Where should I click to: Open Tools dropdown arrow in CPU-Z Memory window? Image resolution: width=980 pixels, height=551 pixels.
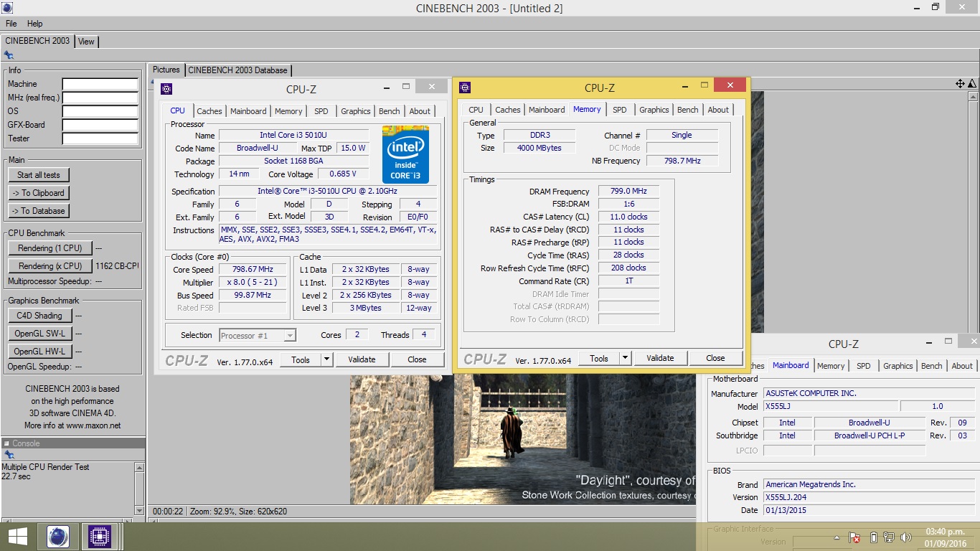pos(625,358)
